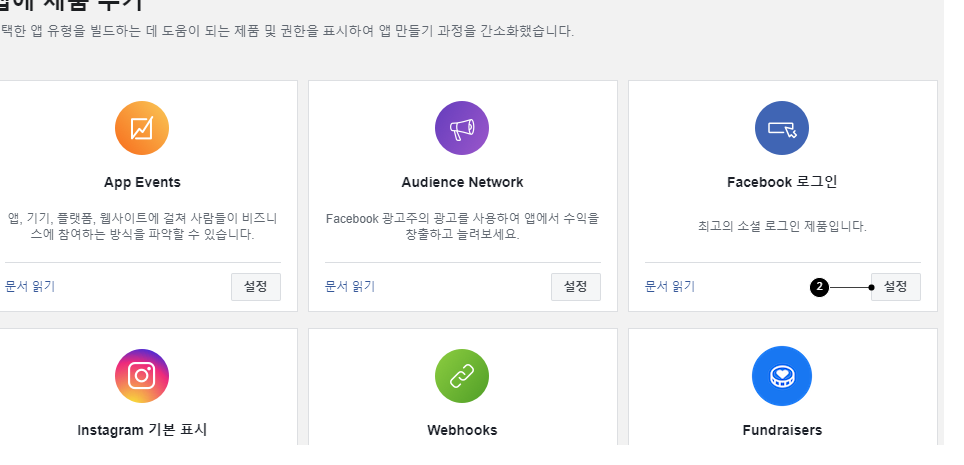This screenshot has height=465, width=964.
Task: Select the App Events card title
Action: (143, 182)
